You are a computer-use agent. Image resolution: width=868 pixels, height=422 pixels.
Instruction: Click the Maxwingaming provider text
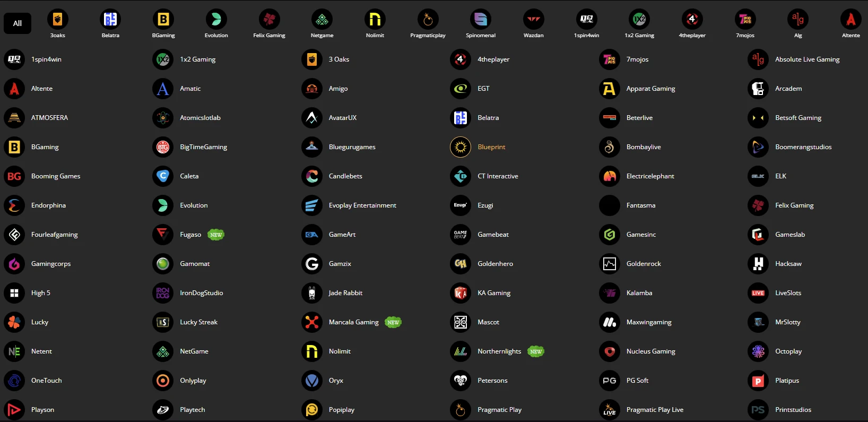tap(649, 322)
